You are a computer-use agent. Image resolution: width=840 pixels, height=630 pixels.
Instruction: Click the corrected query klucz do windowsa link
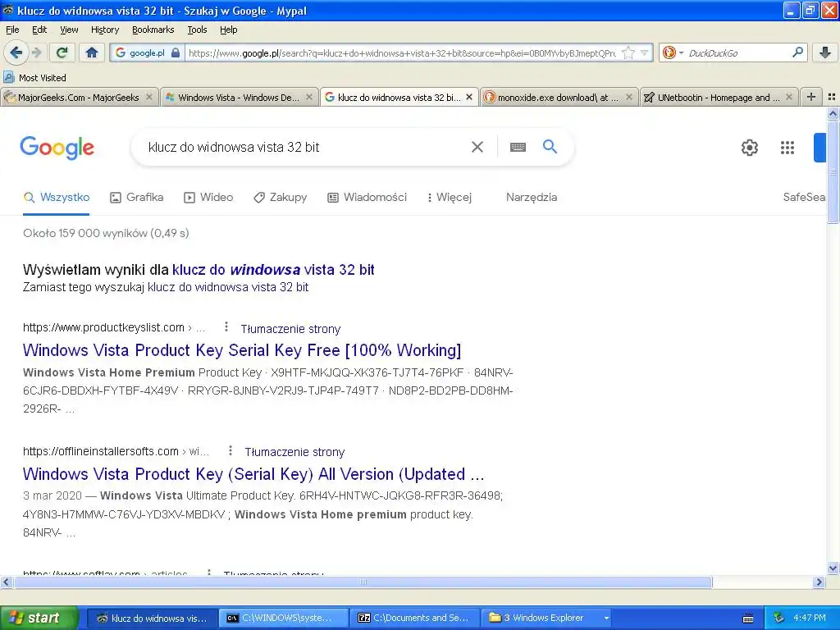tap(273, 269)
